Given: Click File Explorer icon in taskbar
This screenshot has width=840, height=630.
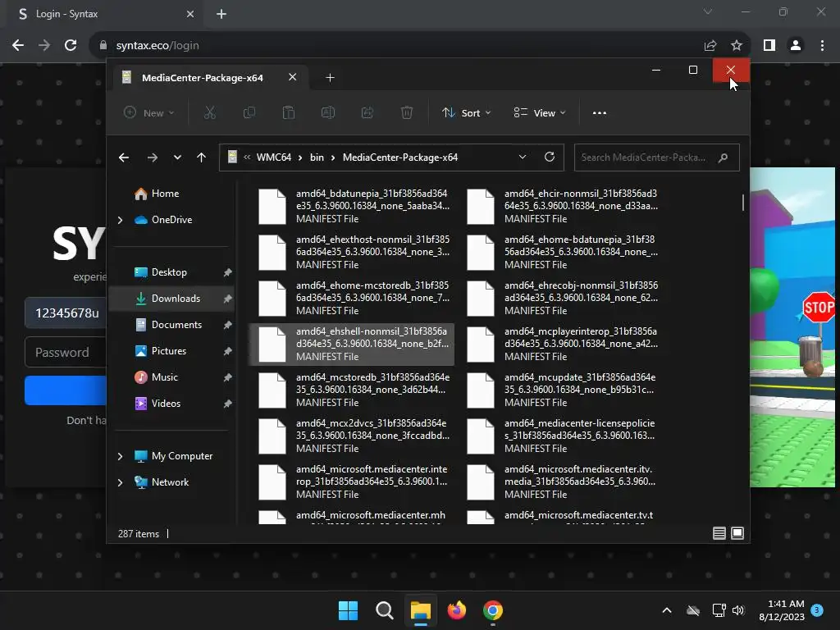Looking at the screenshot, I should tap(421, 610).
